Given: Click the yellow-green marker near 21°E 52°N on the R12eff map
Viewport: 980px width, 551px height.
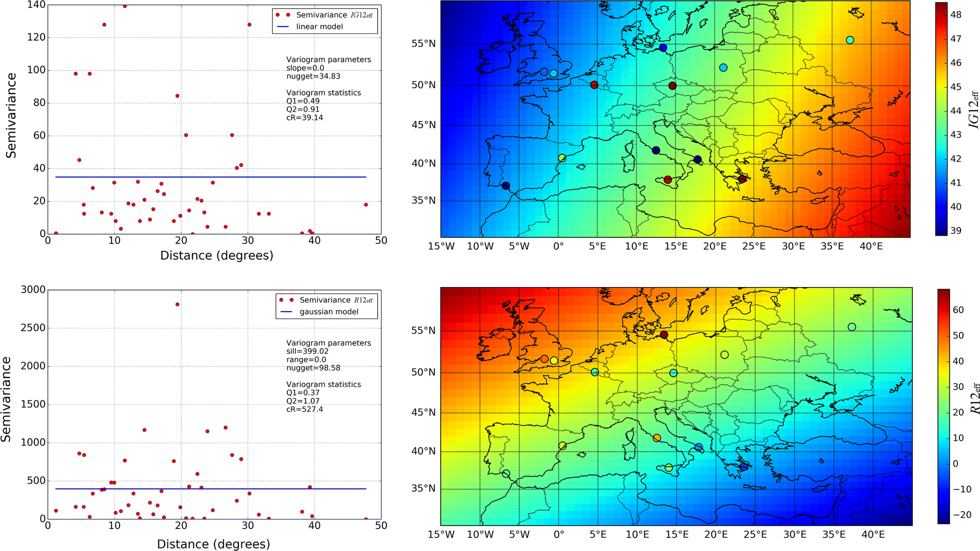Looking at the screenshot, I should 725,354.
